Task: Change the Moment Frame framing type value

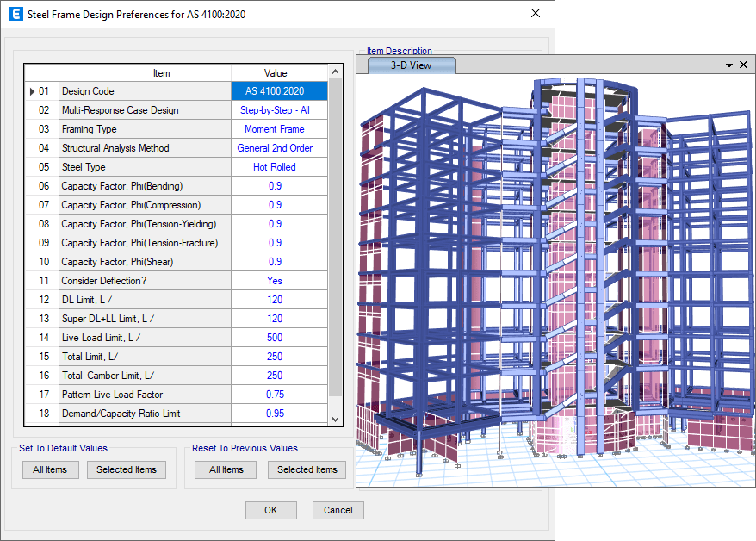Action: (x=279, y=129)
